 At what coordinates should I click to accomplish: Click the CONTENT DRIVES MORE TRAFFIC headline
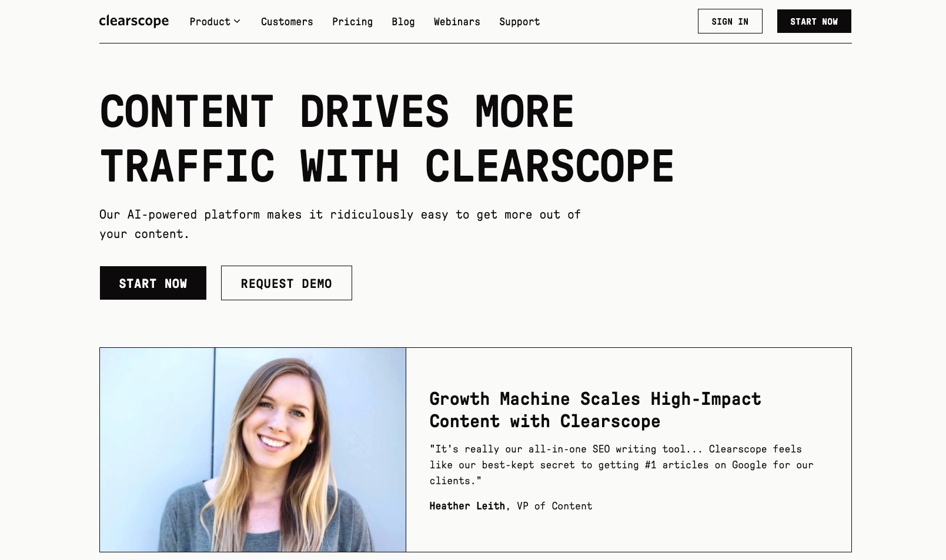coord(387,139)
